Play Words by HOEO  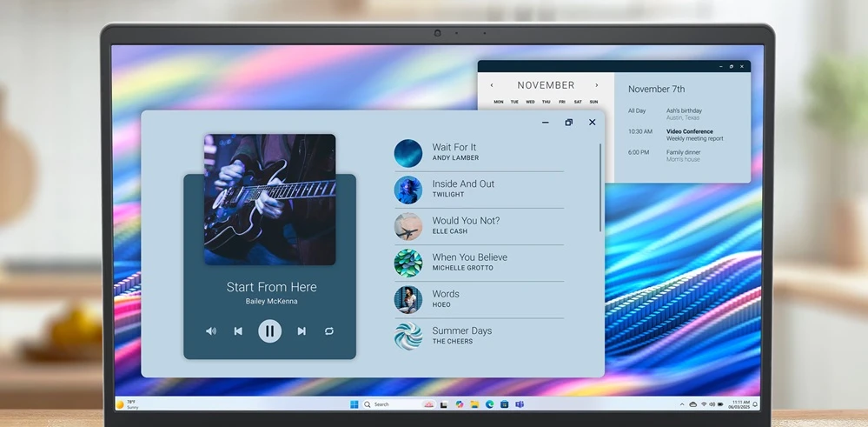tap(479, 300)
